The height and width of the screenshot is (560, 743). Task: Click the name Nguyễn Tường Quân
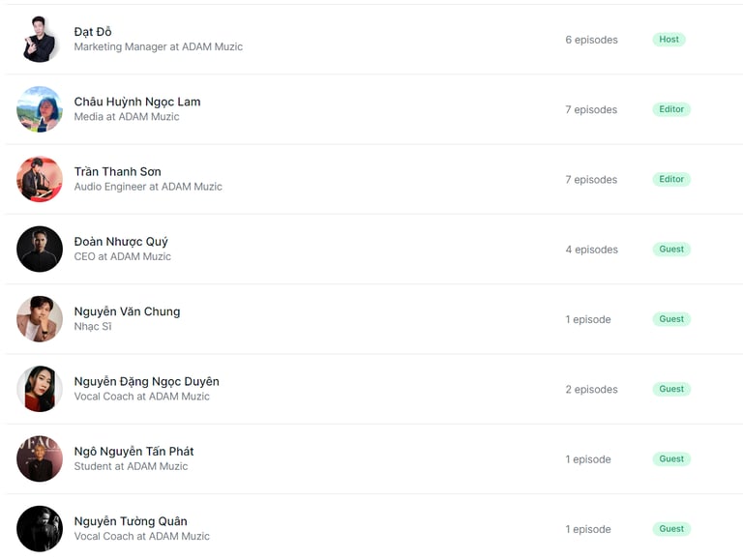tap(131, 521)
